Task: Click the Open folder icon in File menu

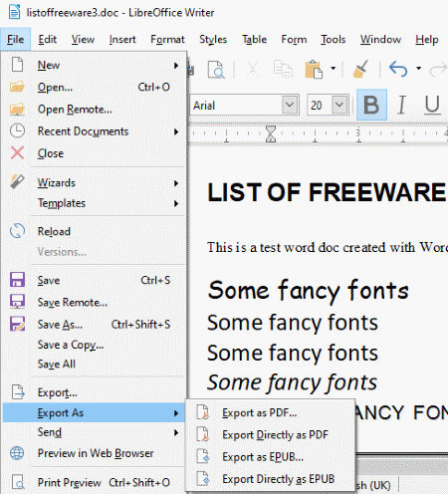Action: pos(17,87)
